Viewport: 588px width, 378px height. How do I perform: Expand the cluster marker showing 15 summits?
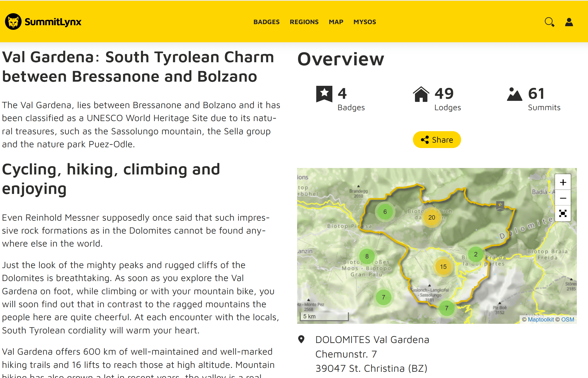(443, 267)
